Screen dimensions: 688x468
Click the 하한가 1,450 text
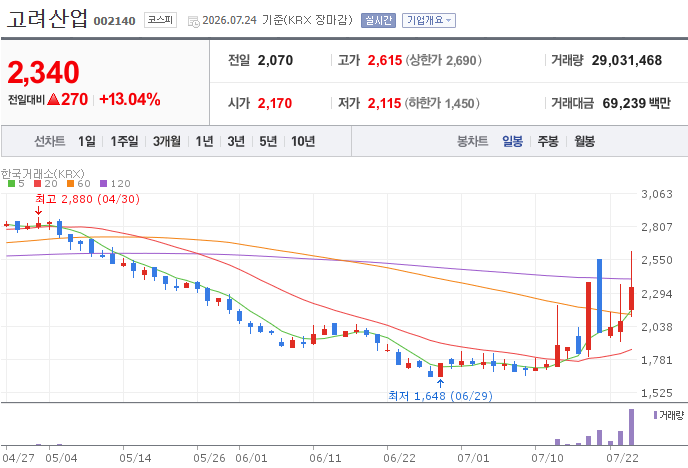[442, 103]
